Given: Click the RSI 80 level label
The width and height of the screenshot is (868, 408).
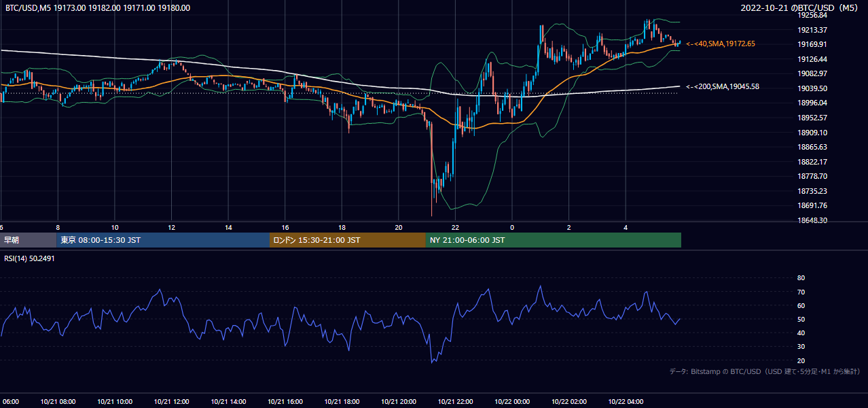Looking at the screenshot, I should [x=801, y=278].
